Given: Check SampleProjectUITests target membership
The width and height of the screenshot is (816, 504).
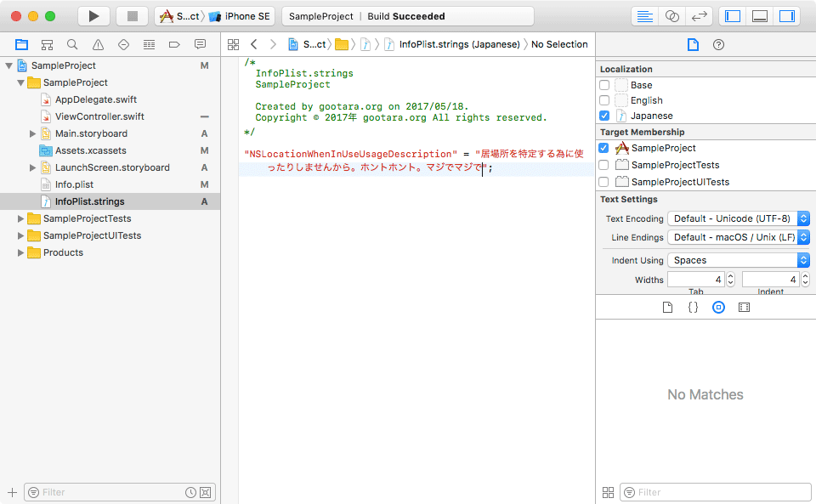Looking at the screenshot, I should [x=603, y=182].
